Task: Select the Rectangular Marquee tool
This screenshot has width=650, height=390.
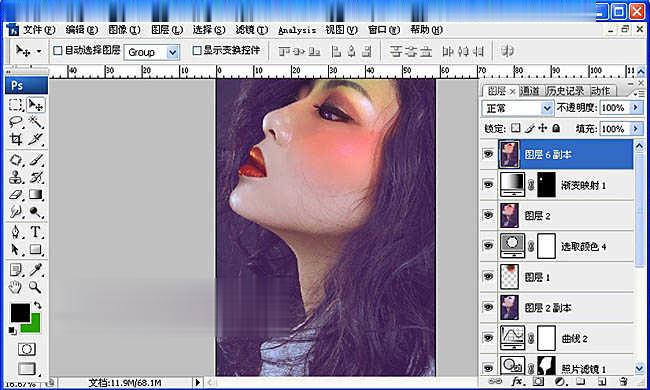Action: [x=15, y=105]
